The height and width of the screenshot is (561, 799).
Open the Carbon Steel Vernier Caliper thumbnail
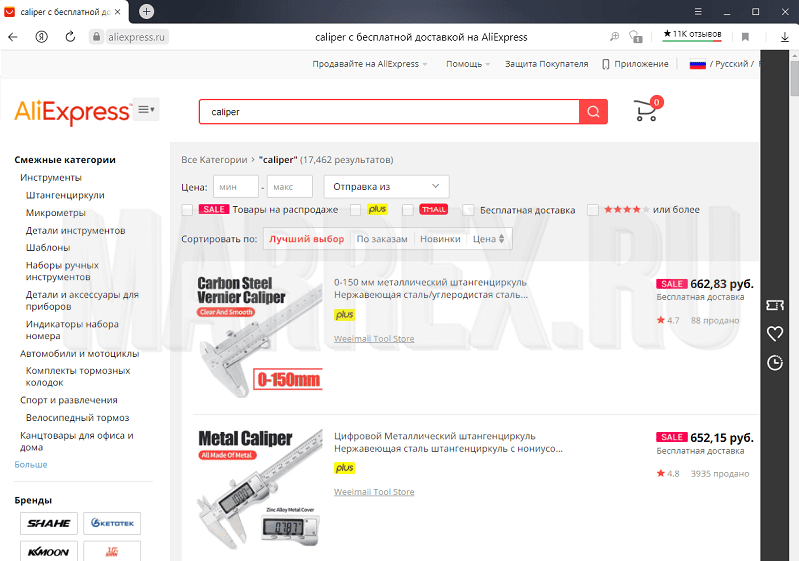[x=259, y=335]
